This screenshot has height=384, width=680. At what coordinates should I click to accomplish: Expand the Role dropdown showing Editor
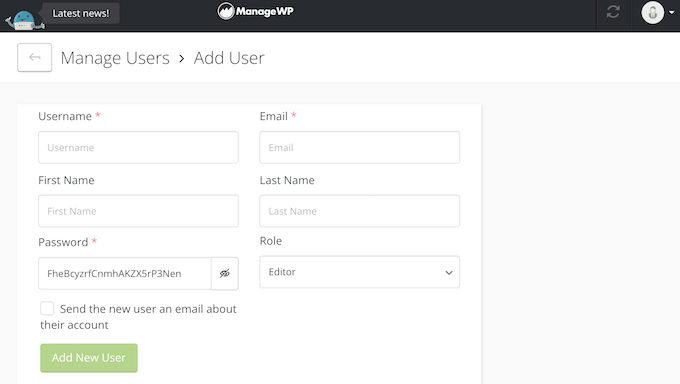[x=360, y=272]
